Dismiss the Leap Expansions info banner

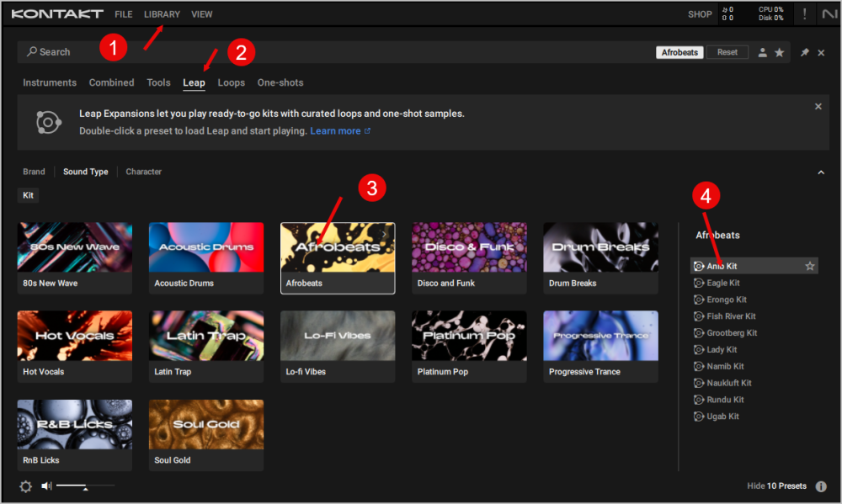(x=818, y=106)
